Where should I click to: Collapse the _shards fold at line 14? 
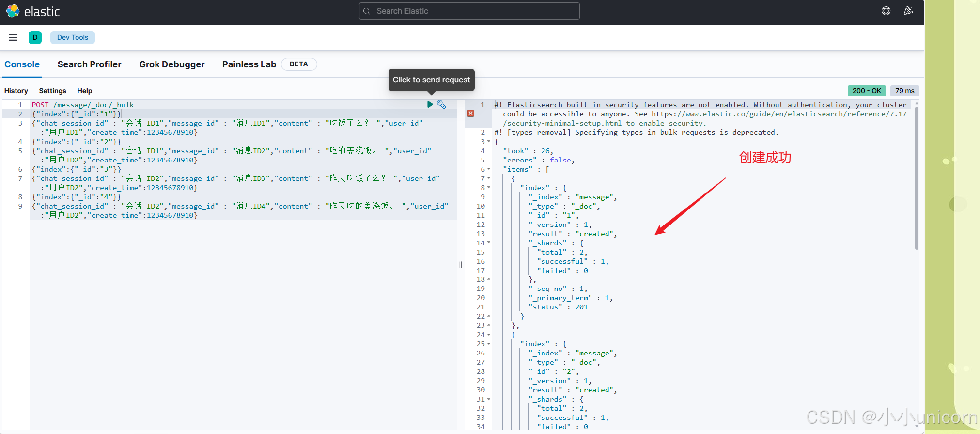(x=489, y=243)
